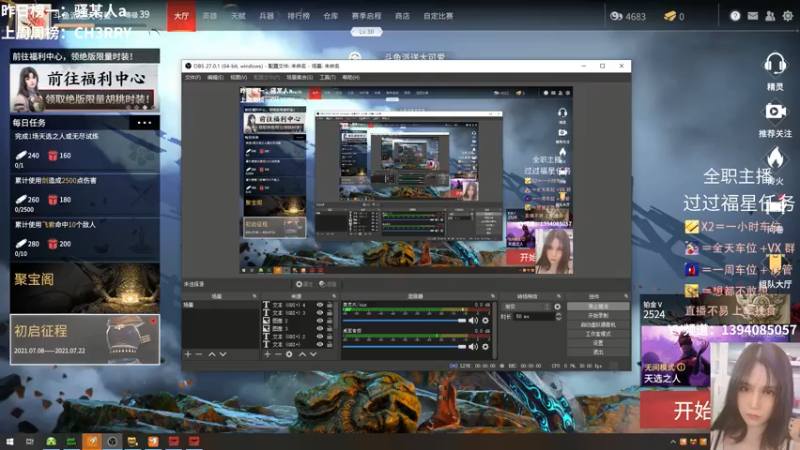The height and width of the screenshot is (450, 800).
Task: Switch to the 商店 tab in game
Action: 402,16
